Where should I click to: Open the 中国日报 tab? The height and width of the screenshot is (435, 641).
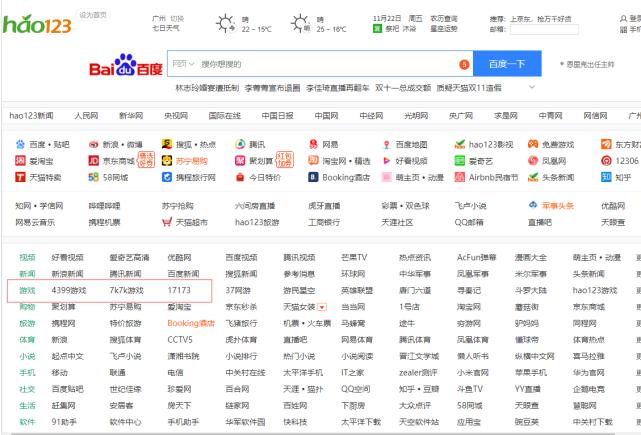click(x=278, y=116)
